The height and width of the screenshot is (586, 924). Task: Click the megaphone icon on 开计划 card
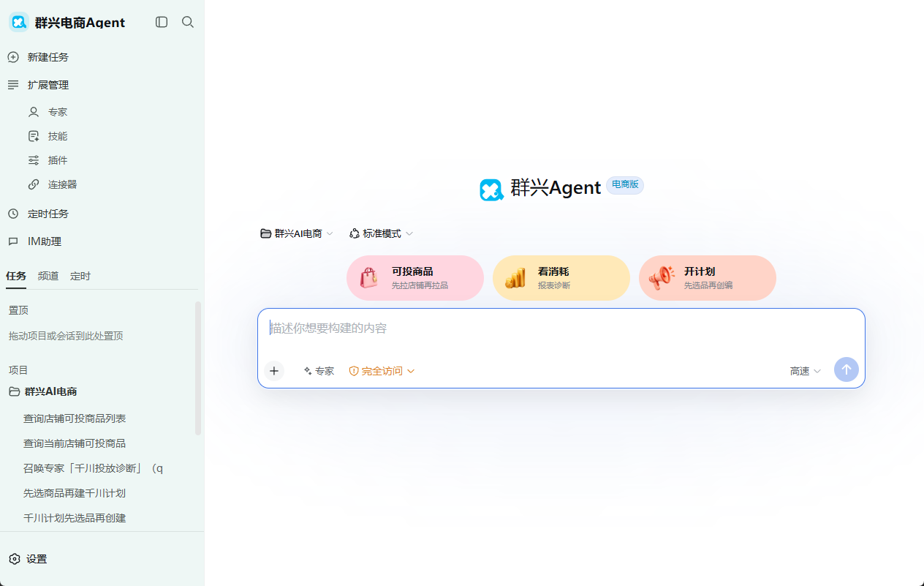click(x=662, y=278)
